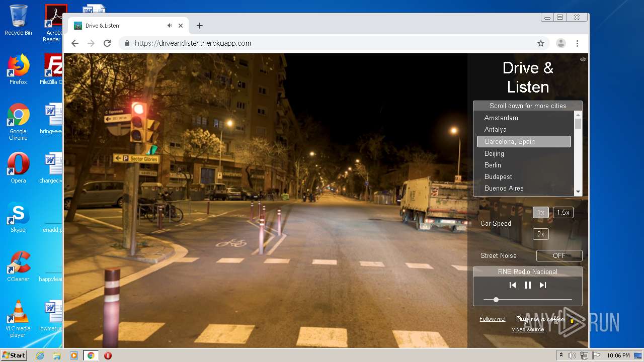Open Opera desktop shortcut

coord(18,167)
